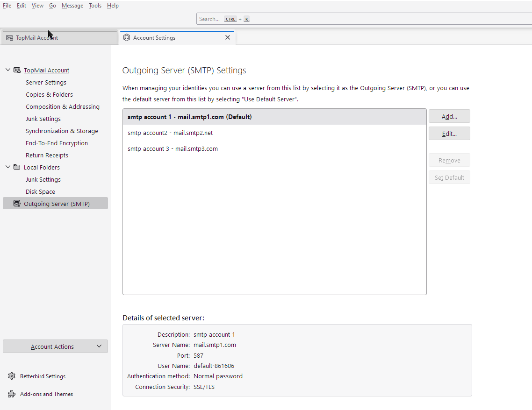The height and width of the screenshot is (410, 532).
Task: Open Betterbird Settings link
Action: (x=43, y=376)
